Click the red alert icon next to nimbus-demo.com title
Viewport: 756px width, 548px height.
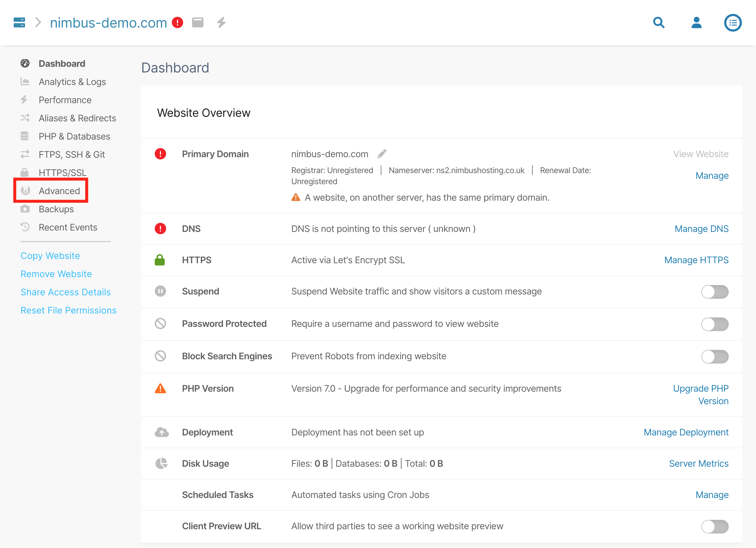(178, 23)
